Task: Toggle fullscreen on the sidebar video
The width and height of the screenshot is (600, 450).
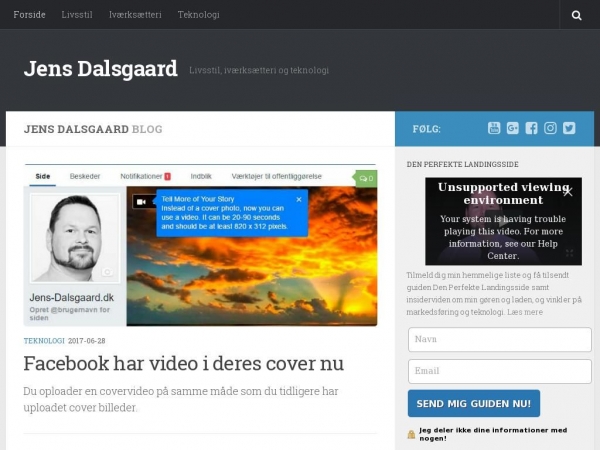Action: [x=569, y=253]
